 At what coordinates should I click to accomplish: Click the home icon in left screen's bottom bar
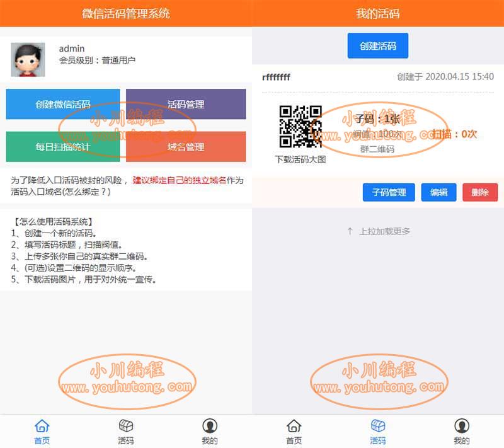[42, 426]
